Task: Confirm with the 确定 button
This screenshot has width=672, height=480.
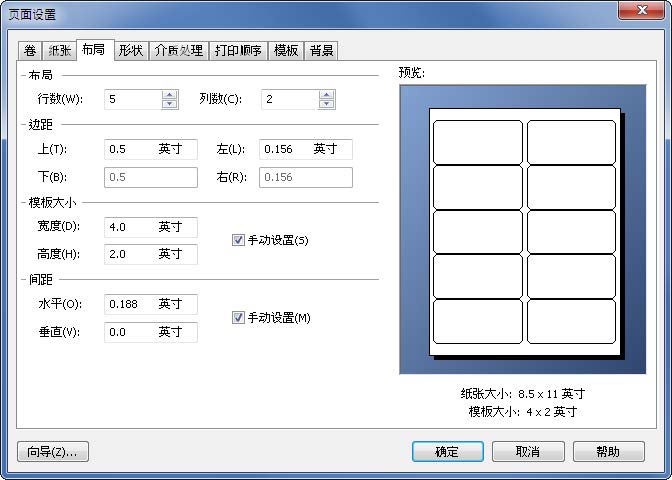Action: 447,452
